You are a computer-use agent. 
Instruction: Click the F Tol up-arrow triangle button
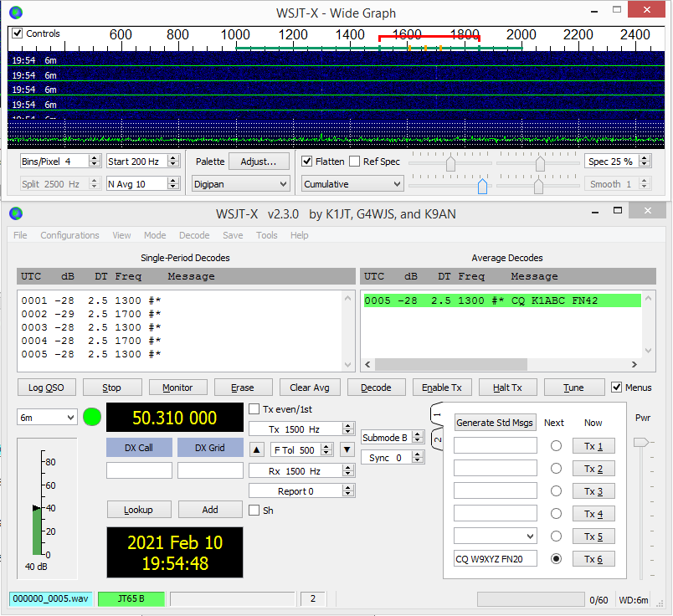[x=257, y=450]
